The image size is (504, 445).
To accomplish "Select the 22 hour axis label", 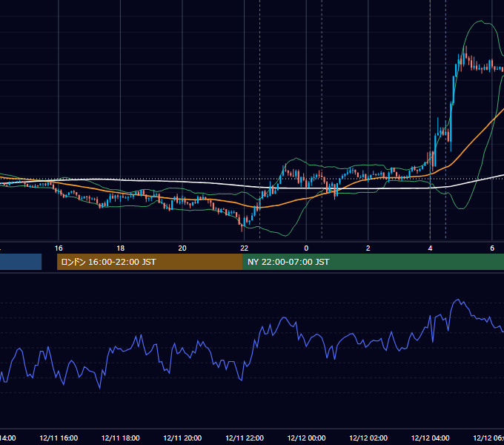I will (245, 248).
